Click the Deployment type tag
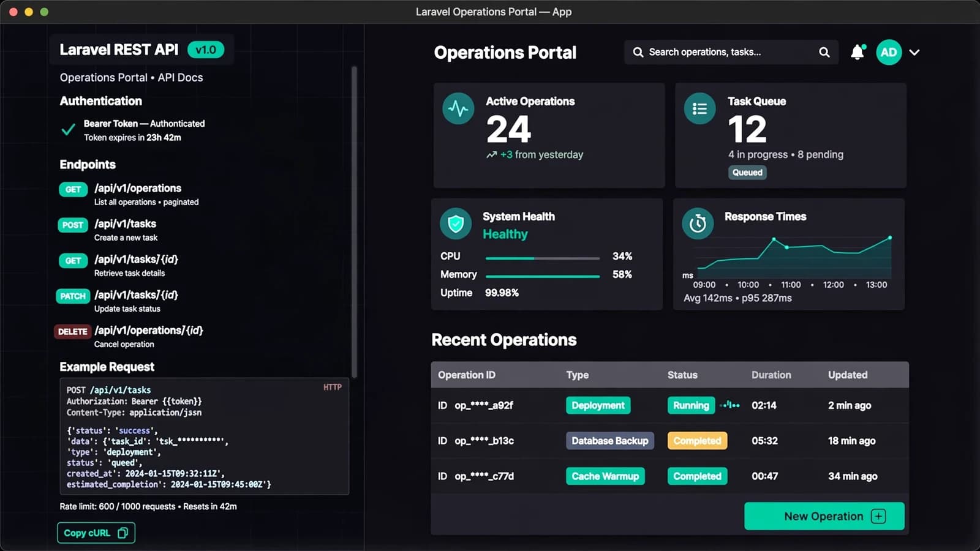The height and width of the screenshot is (551, 980). tap(598, 405)
